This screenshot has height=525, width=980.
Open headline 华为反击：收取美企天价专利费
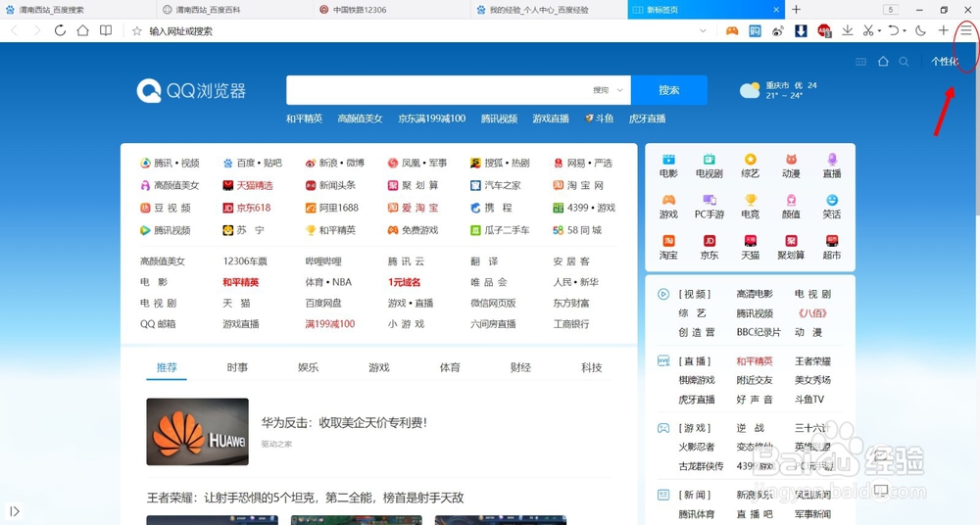344,422
